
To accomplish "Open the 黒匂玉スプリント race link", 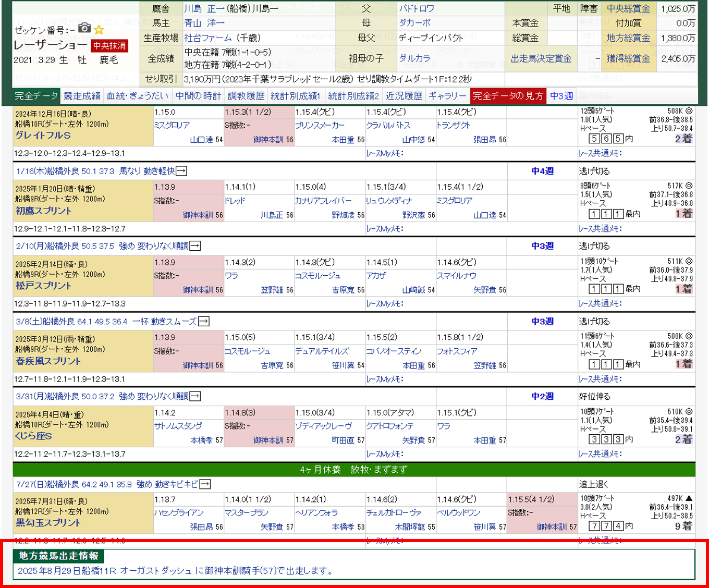I will [48, 522].
